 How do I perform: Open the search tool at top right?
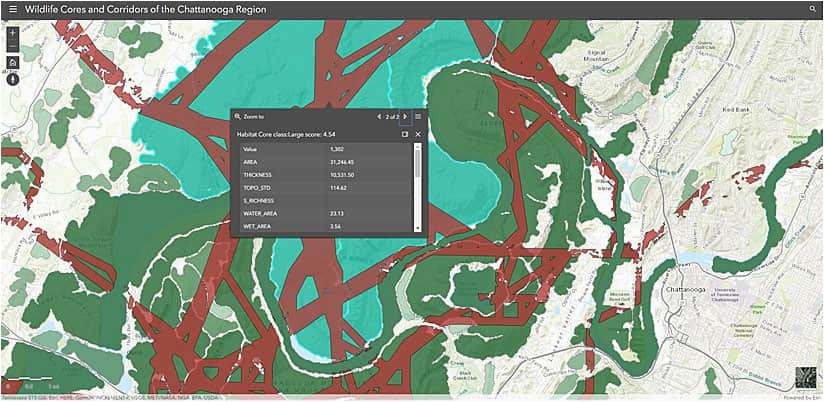812,9
